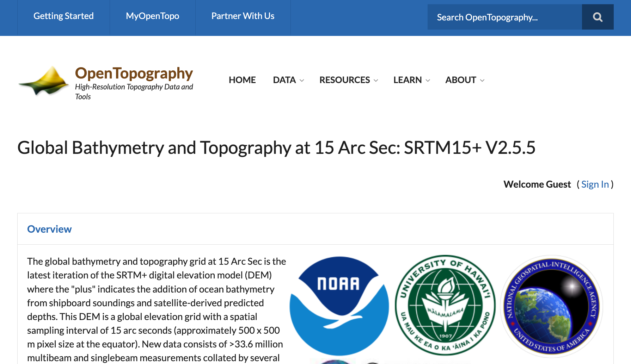Open the MyOpenTopo top bar link
Viewport: 631px width, 364px height.
(x=152, y=16)
